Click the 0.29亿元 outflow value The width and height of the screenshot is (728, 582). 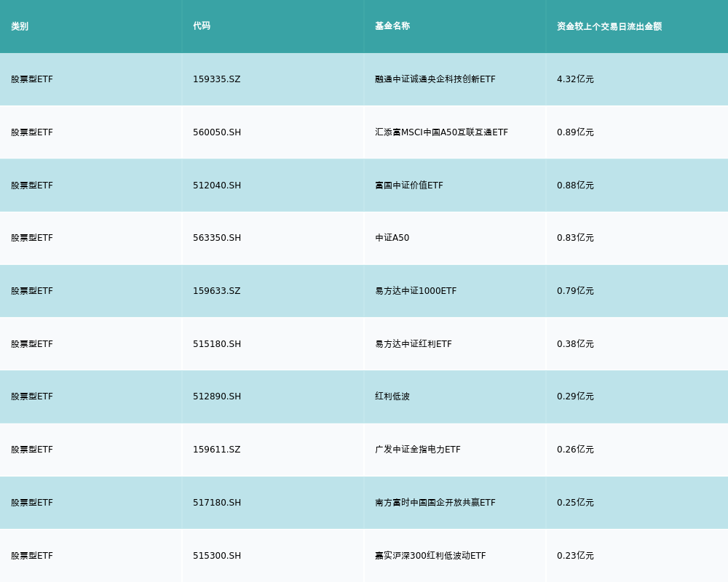point(575,396)
